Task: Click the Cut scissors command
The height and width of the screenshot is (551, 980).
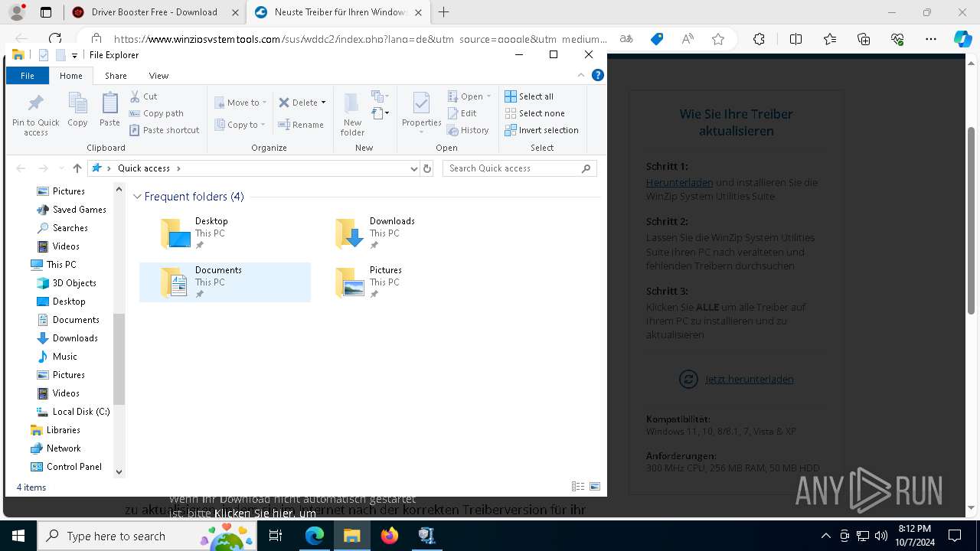Action: click(x=143, y=96)
